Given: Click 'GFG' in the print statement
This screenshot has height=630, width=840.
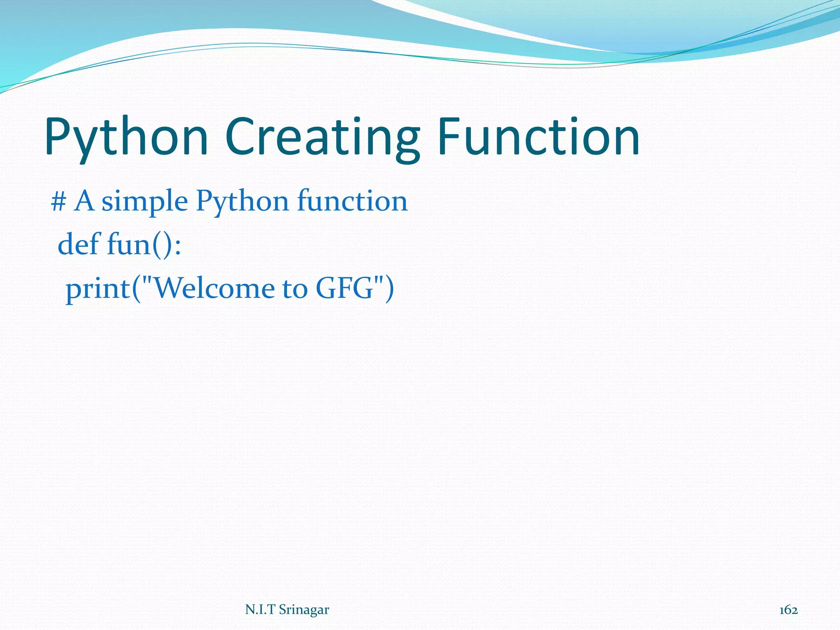Looking at the screenshot, I should coord(345,288).
